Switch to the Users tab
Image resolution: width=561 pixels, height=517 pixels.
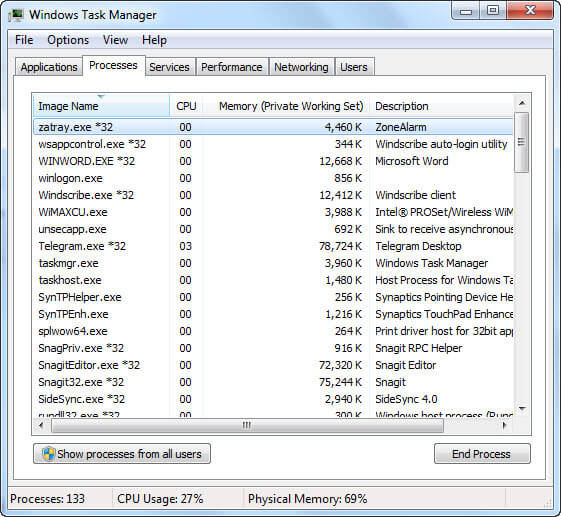354,67
